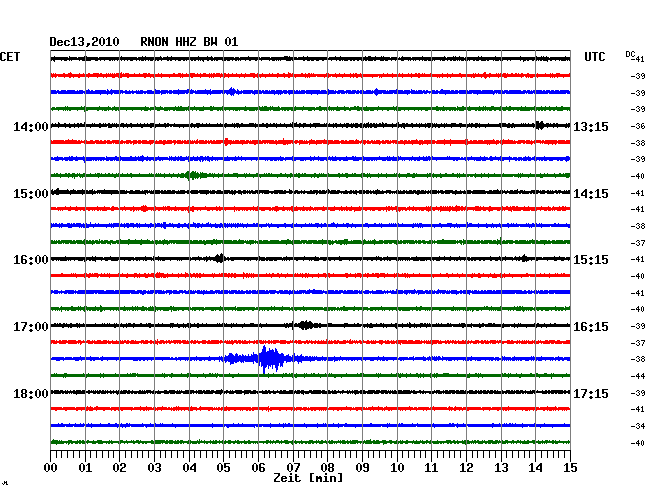Click the 15:00 trace burst at minute 00

tap(56, 191)
